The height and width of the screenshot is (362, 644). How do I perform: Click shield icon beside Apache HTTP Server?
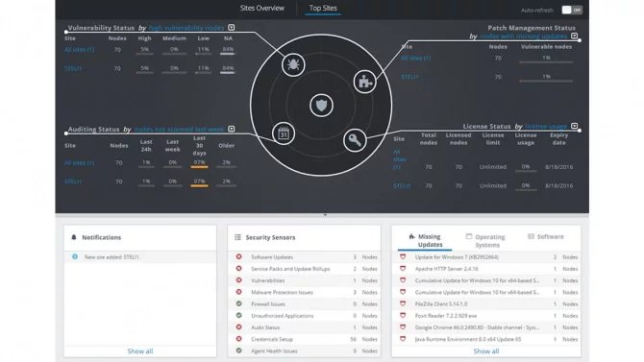403,269
